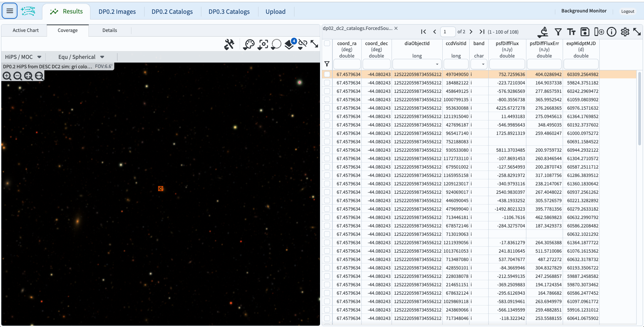The image size is (644, 327).
Task: Open the band column filter dropdown
Action: tap(484, 64)
